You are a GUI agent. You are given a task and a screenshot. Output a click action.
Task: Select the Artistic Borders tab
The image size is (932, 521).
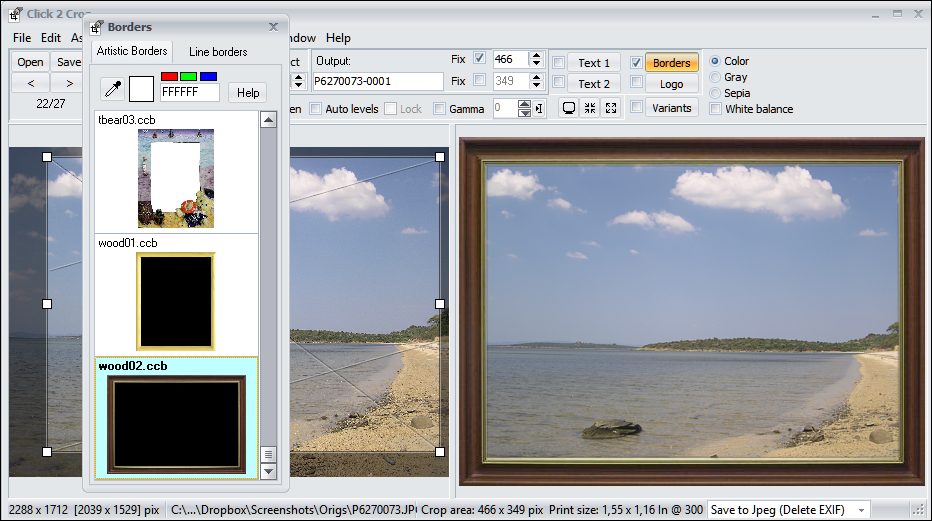tap(132, 51)
